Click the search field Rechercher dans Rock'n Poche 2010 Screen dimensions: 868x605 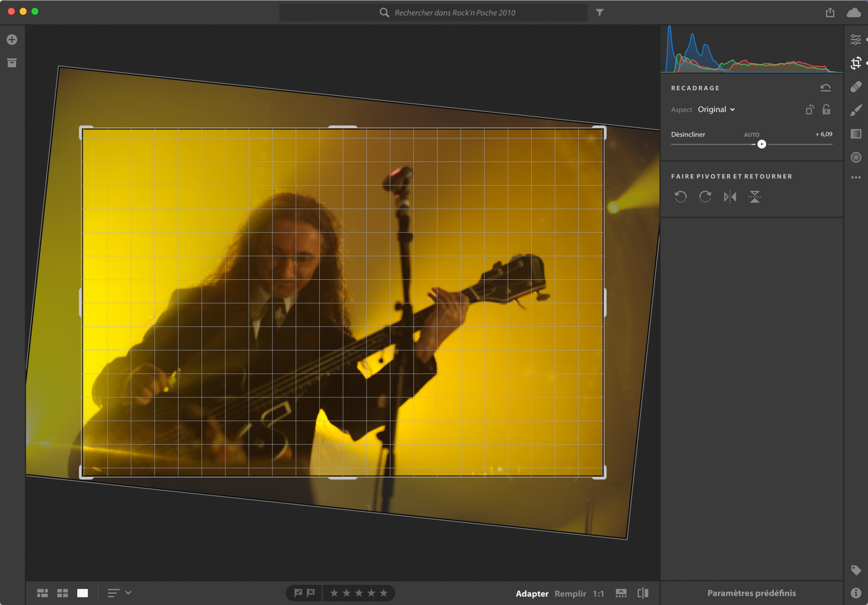[433, 12]
